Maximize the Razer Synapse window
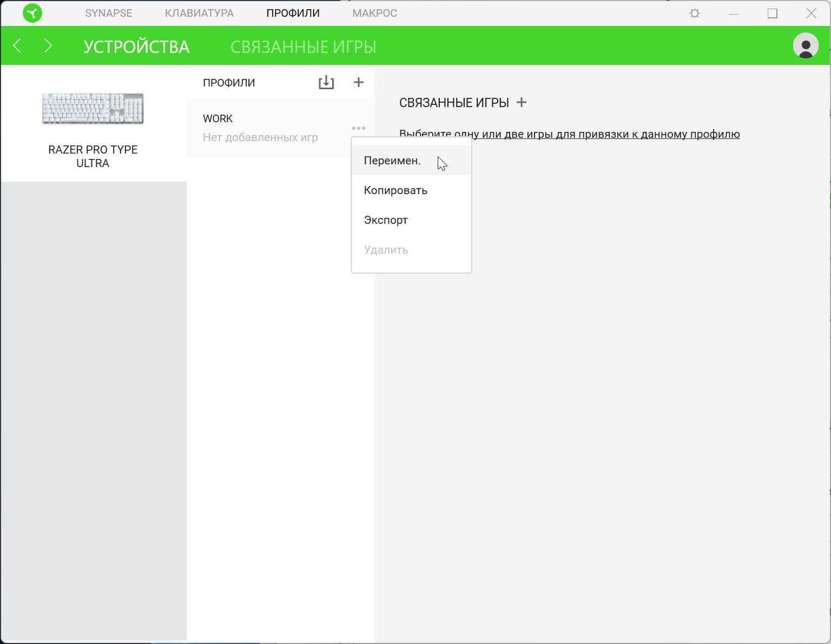The image size is (831, 644). click(773, 14)
